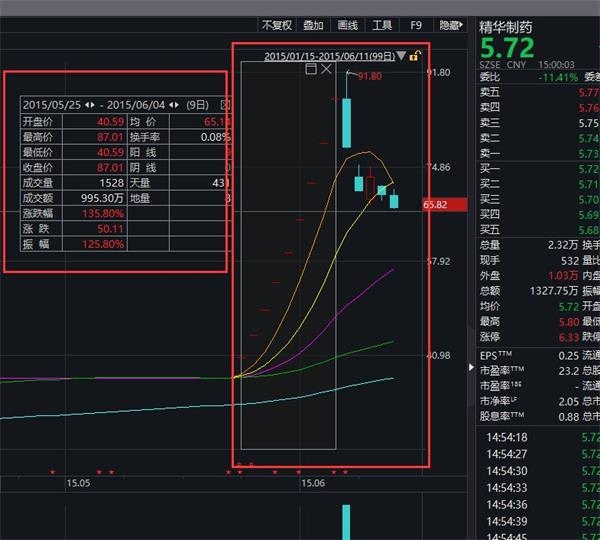Select the 14:54:18 trade tick row

point(506,437)
